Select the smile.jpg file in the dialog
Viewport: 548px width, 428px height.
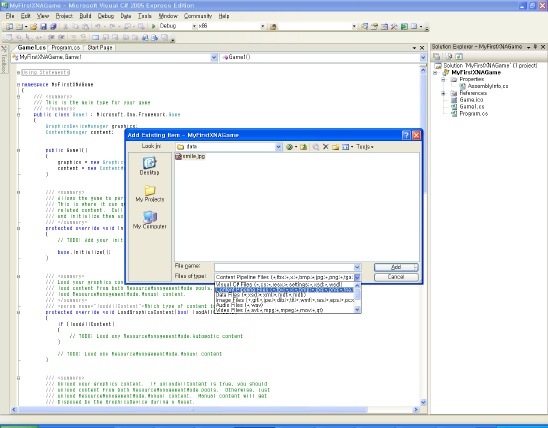(190, 157)
